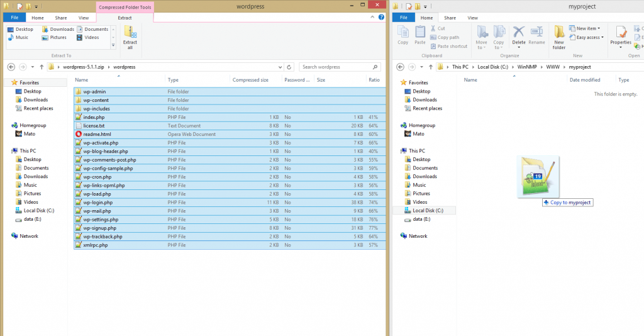
Task: Switch to View tab in wordpress window
Action: [84, 18]
